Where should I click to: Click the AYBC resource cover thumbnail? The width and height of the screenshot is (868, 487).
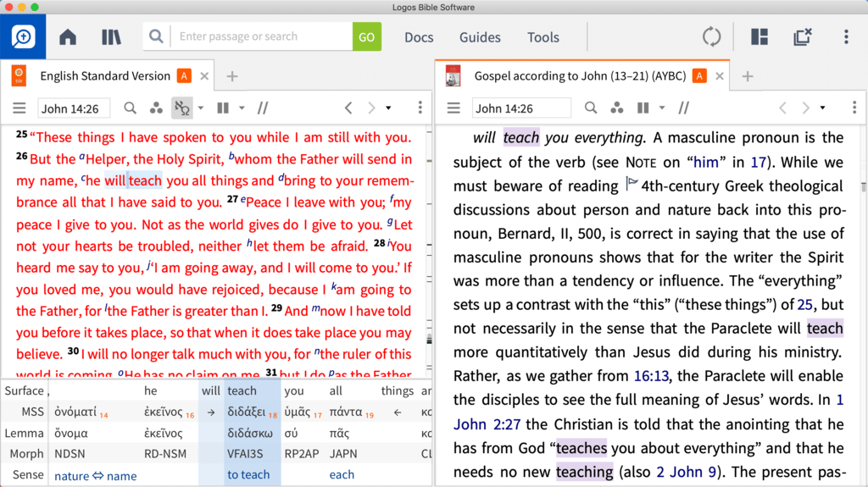tap(453, 76)
